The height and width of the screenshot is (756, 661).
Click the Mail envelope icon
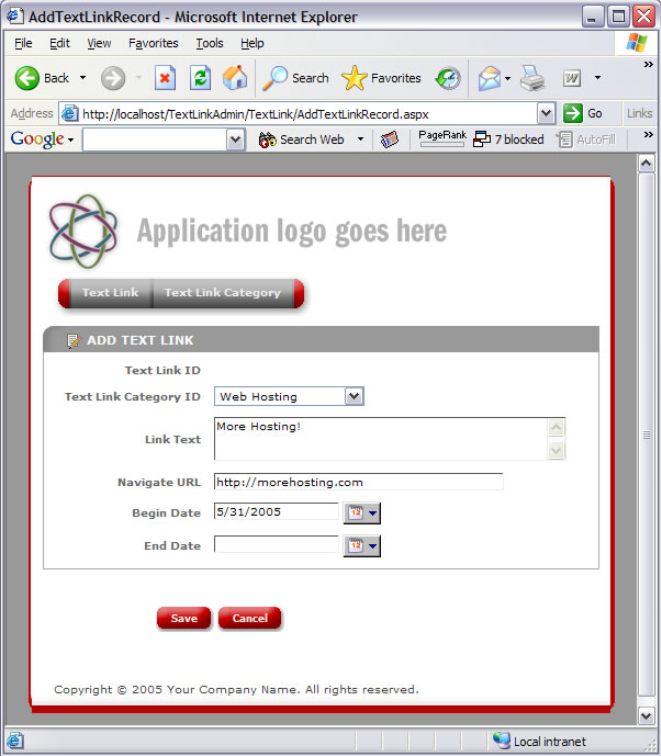[x=489, y=78]
